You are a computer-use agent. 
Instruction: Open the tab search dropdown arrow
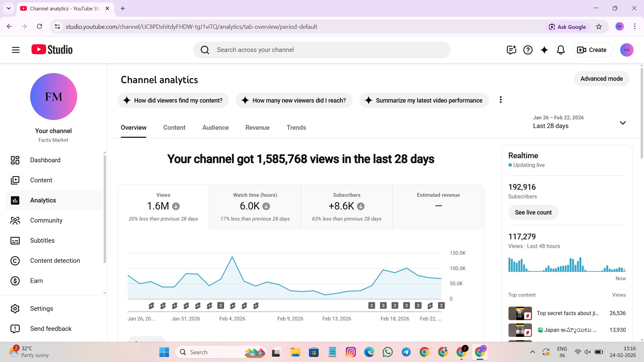pyautogui.click(x=9, y=8)
